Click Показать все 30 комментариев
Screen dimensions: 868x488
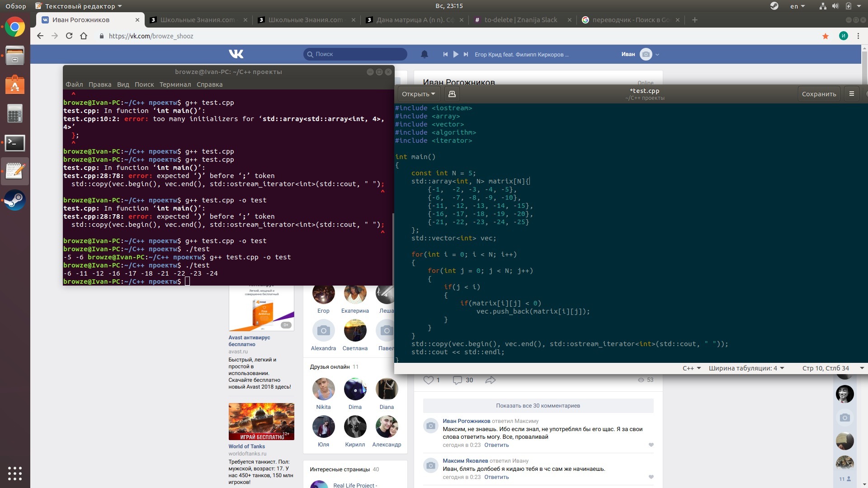click(538, 406)
